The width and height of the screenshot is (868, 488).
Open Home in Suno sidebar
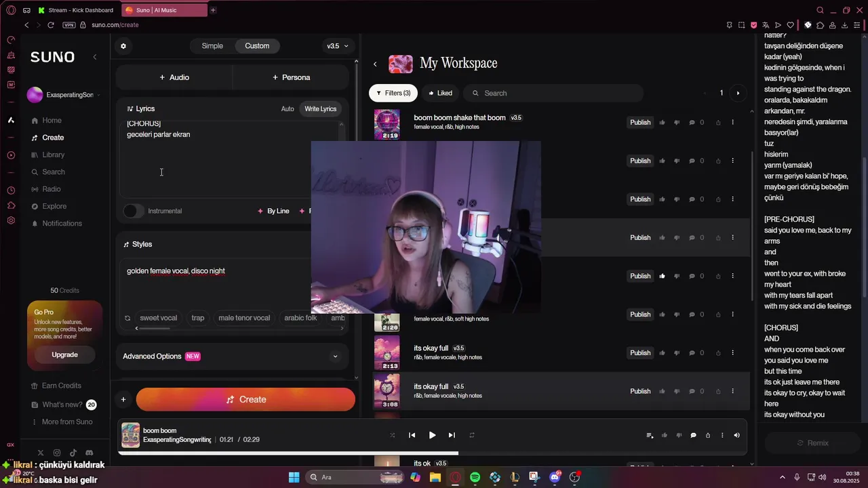pos(46,121)
